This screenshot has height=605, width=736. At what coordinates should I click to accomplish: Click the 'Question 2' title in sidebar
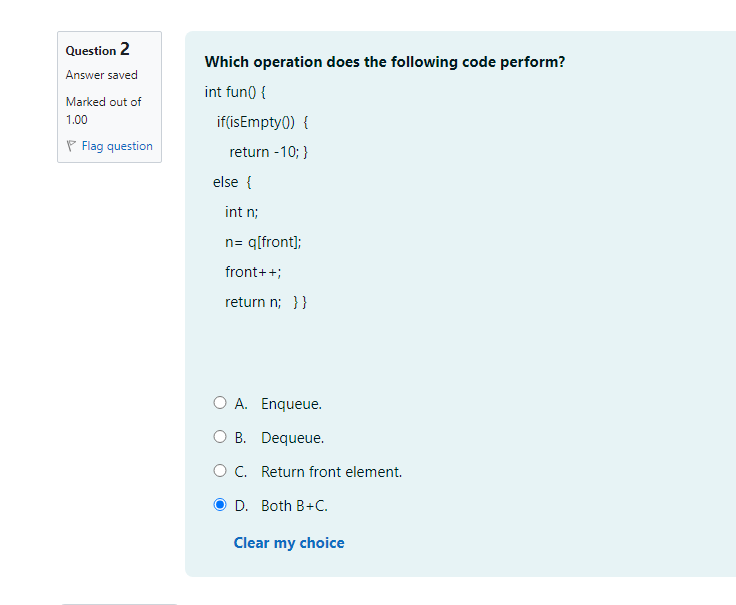98,49
